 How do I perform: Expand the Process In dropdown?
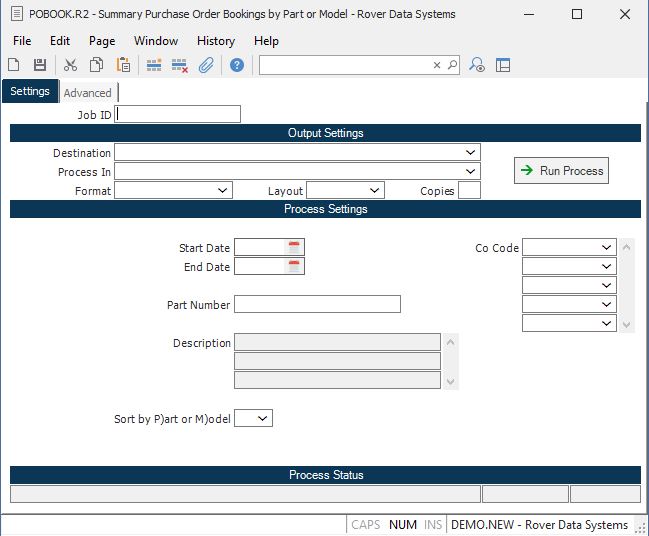pos(471,172)
